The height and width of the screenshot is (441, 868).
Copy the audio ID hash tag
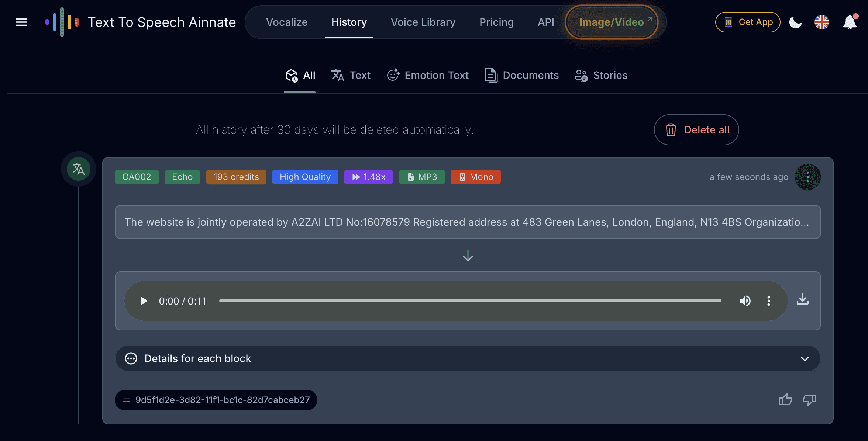[x=216, y=400]
